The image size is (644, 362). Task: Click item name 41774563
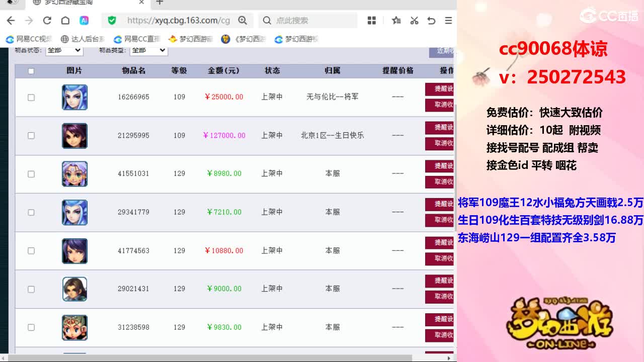point(133,250)
